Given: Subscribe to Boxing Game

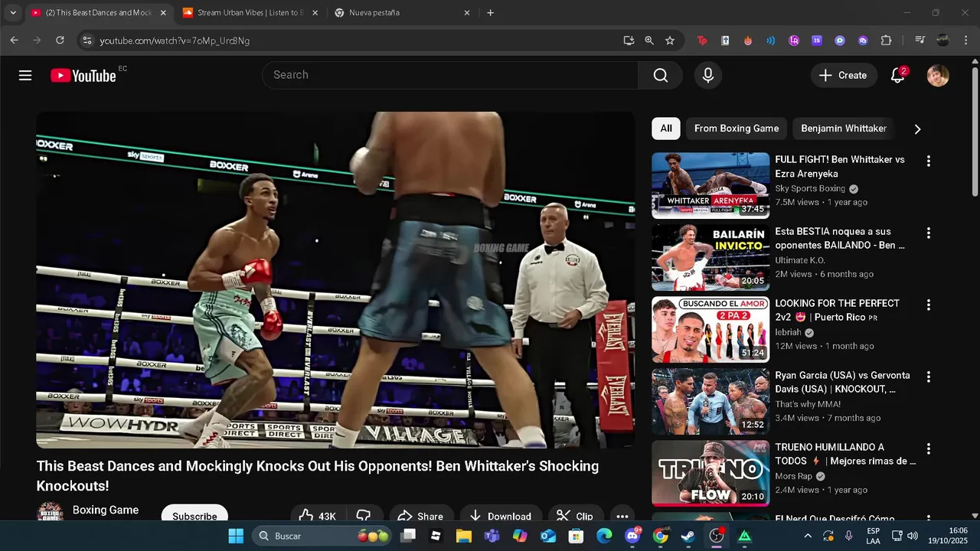Looking at the screenshot, I should click(194, 516).
